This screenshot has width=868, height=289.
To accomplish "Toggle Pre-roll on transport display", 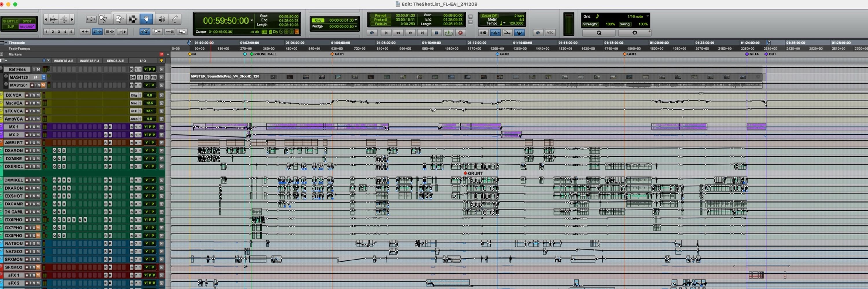I will click(x=380, y=16).
